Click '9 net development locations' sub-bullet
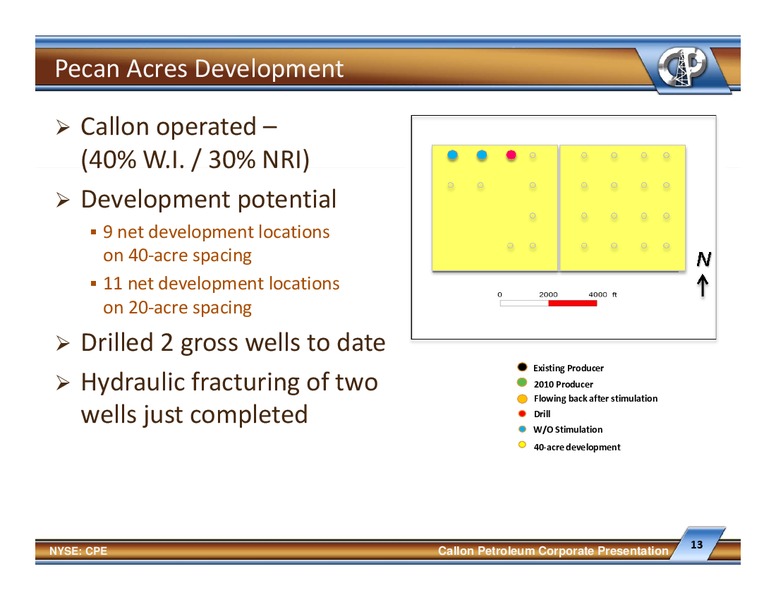Screen dimensions: 776x600 [x=216, y=232]
